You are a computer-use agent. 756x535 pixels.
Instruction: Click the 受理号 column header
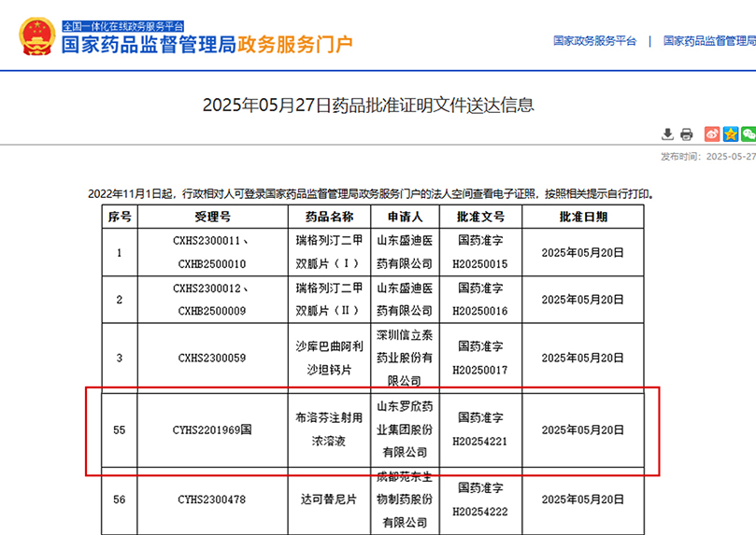pos(212,217)
